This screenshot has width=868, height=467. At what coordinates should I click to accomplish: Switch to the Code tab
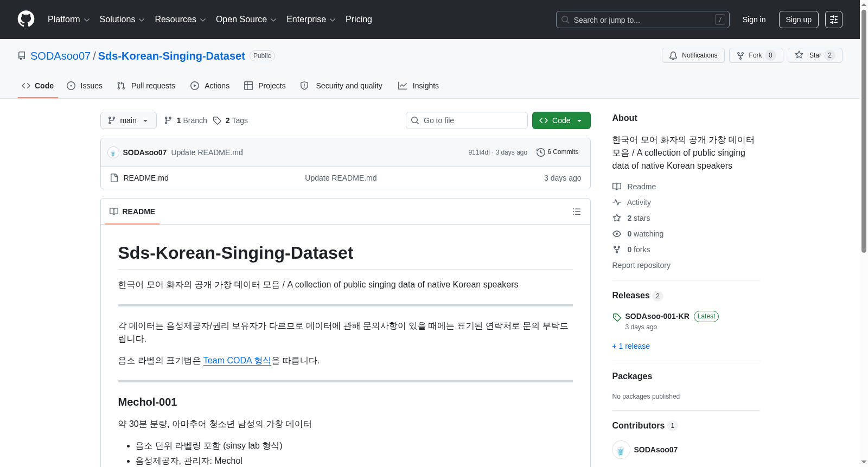38,86
